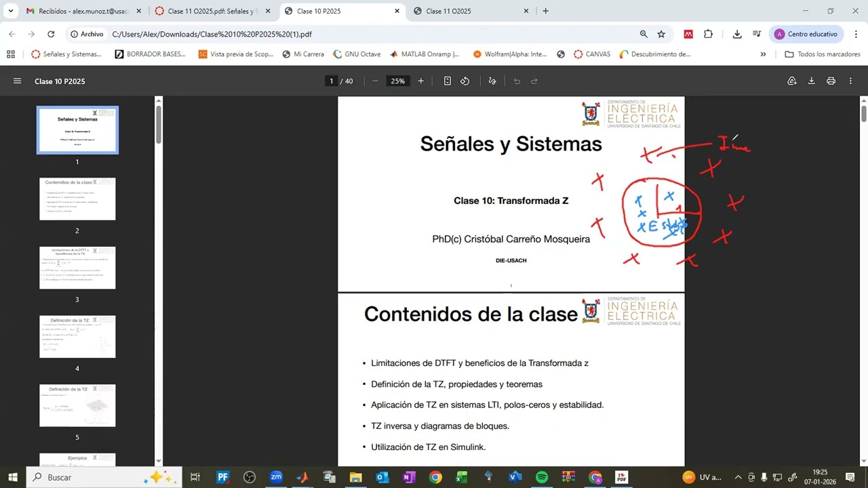Open Centro educativo profile button
Screen dimensions: 868x488
coord(807,34)
